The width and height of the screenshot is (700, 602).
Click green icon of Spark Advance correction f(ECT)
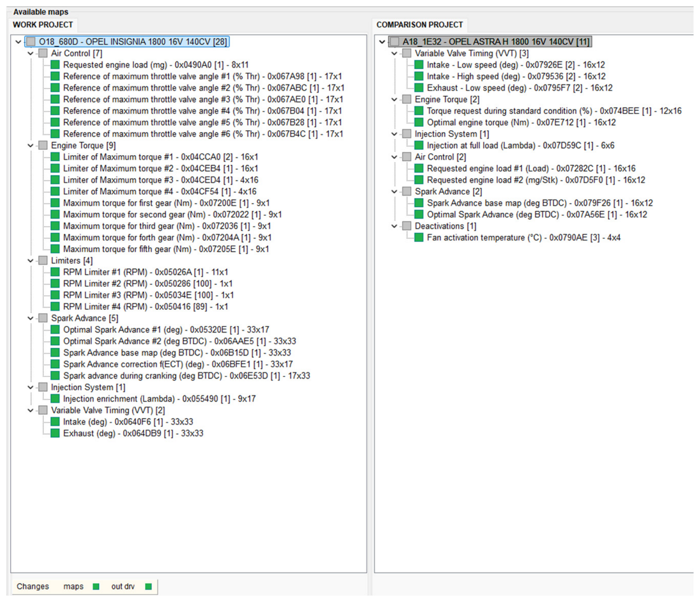coord(55,364)
